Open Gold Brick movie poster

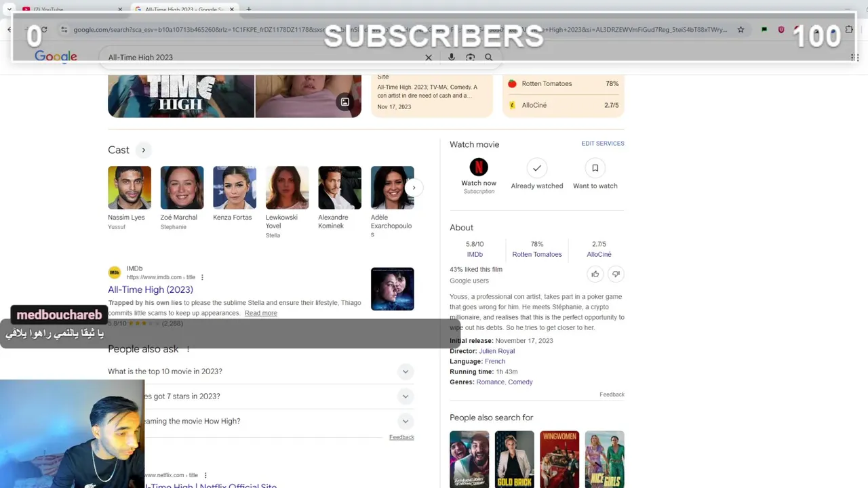point(514,460)
